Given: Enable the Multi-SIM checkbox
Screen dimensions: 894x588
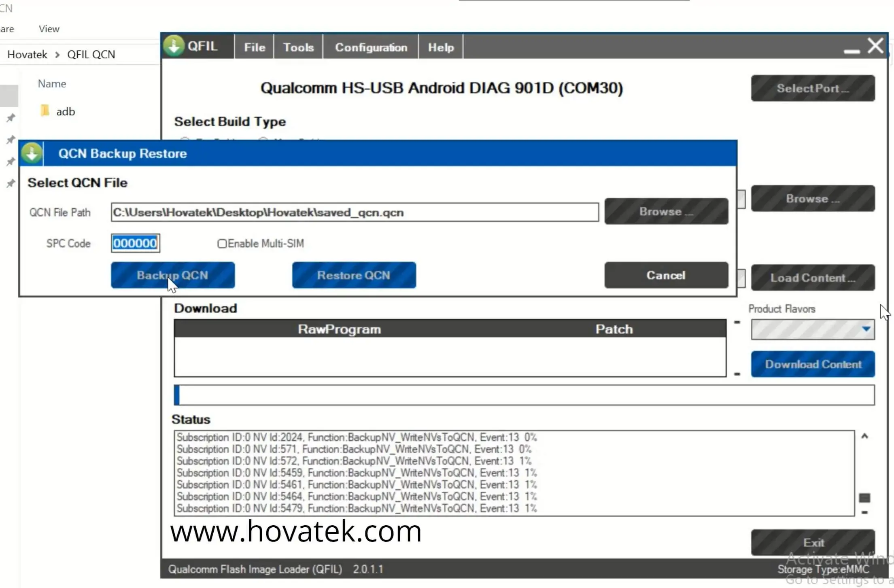Looking at the screenshot, I should click(222, 244).
